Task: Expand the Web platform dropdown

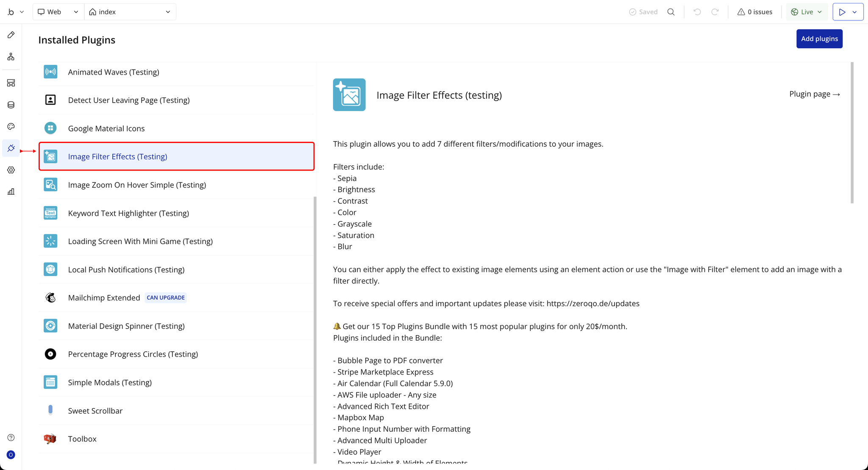Action: (58, 12)
